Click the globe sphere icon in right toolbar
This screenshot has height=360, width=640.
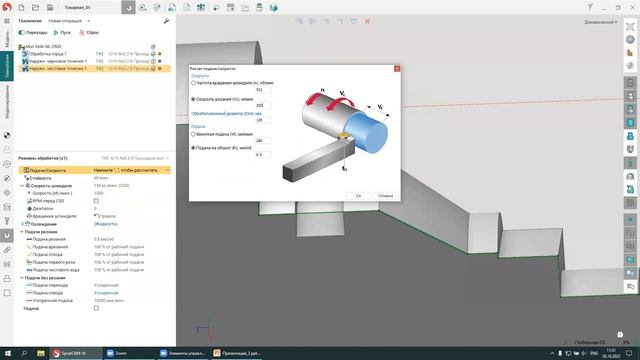coord(630,40)
